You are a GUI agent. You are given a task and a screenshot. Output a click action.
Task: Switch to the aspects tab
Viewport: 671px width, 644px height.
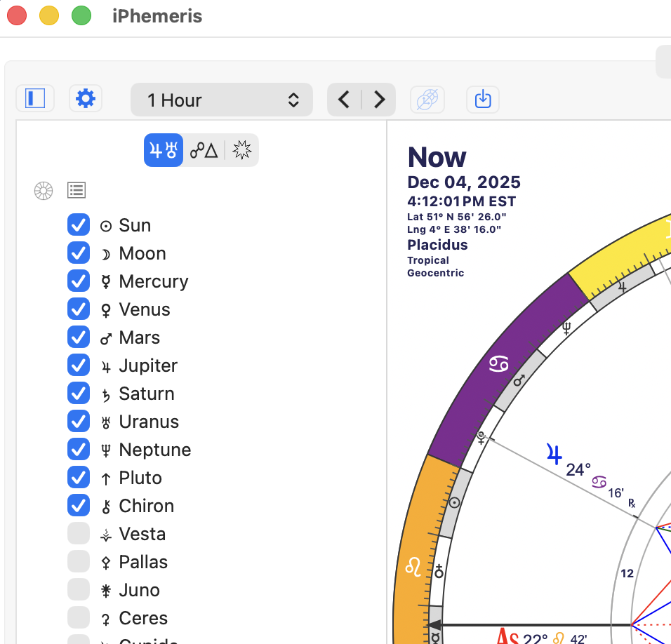tap(204, 150)
